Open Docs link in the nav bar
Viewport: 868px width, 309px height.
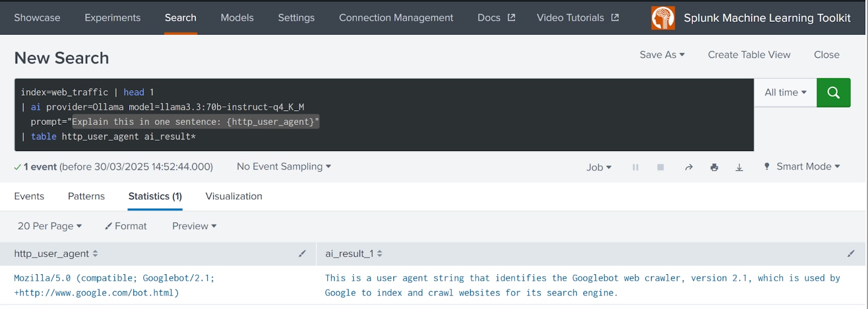point(489,17)
